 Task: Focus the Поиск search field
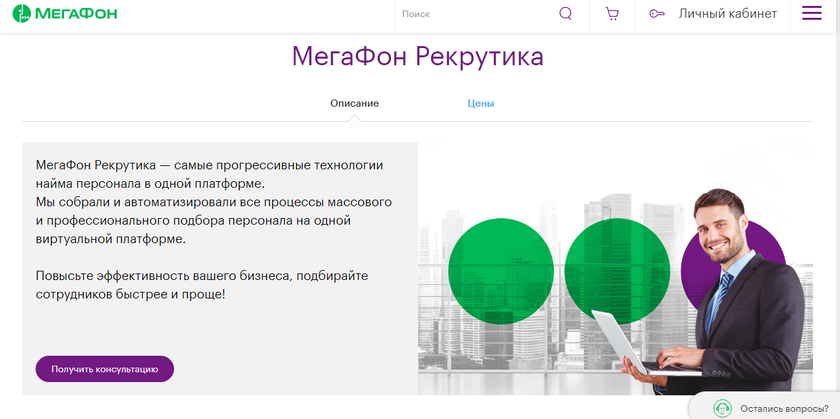point(478,14)
